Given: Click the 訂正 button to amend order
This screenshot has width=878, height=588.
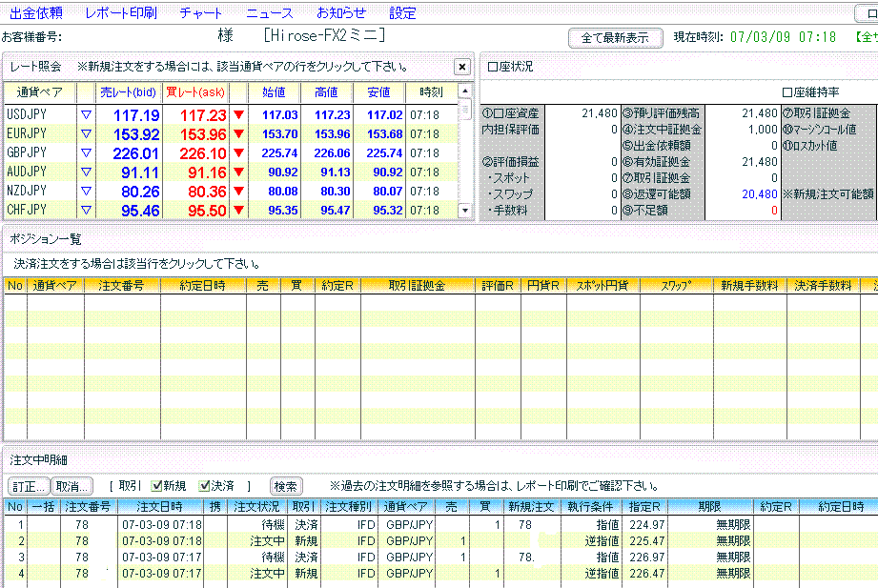Looking at the screenshot, I should click(28, 485).
